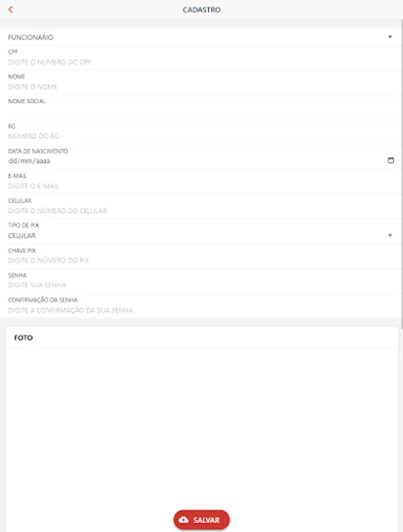The image size is (403, 532).
Task: Expand the TIPO DE PIX dropdown arrow
Action: (390, 235)
